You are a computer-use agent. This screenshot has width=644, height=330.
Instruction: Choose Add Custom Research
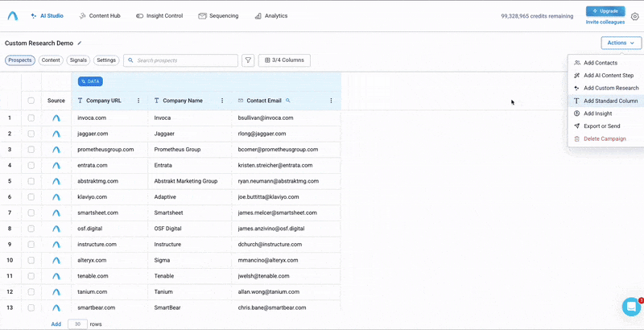click(x=606, y=89)
